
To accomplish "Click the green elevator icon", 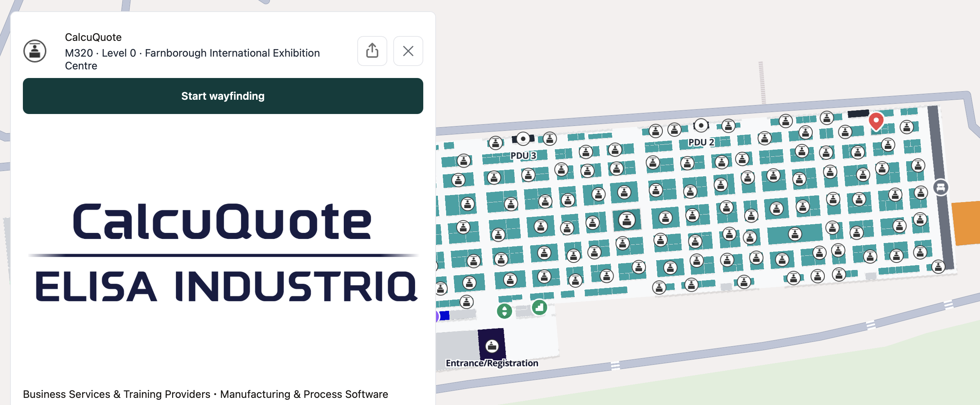I will coord(504,311).
